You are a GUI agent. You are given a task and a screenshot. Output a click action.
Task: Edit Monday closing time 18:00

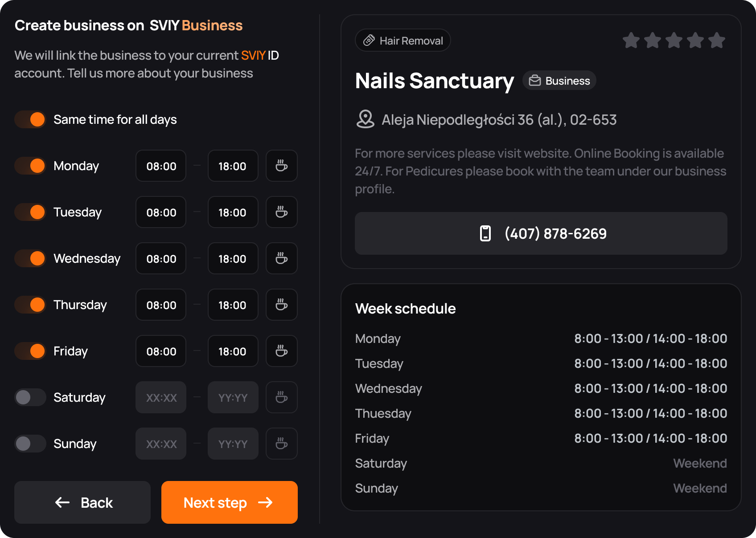tap(233, 166)
